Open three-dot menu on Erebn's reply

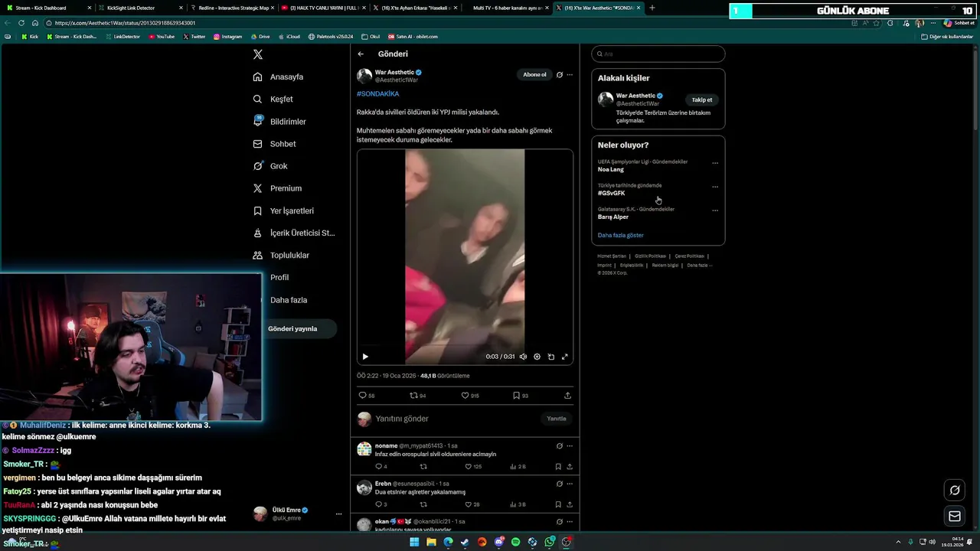point(570,484)
